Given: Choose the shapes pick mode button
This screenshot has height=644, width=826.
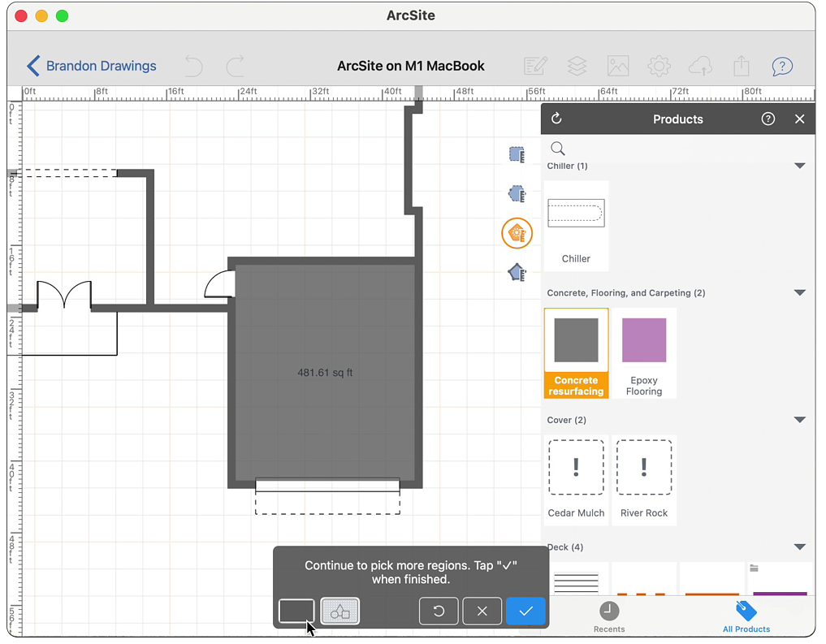Looking at the screenshot, I should 339,611.
